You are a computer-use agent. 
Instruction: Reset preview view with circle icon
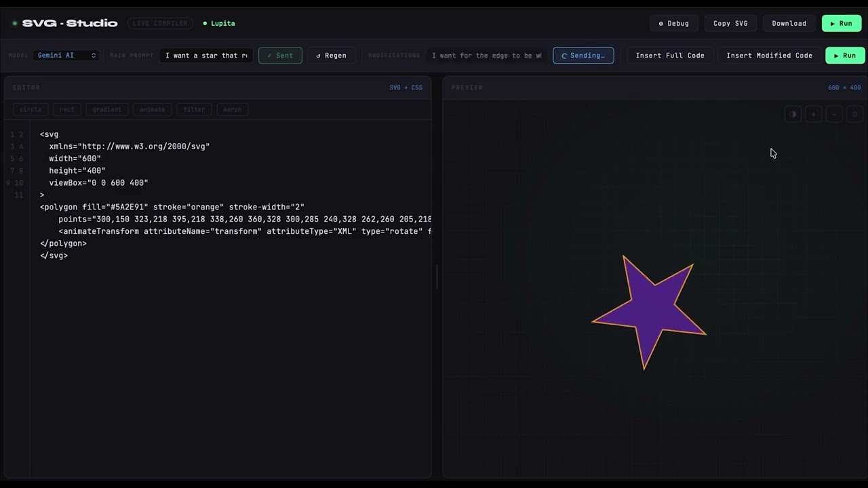pyautogui.click(x=855, y=115)
